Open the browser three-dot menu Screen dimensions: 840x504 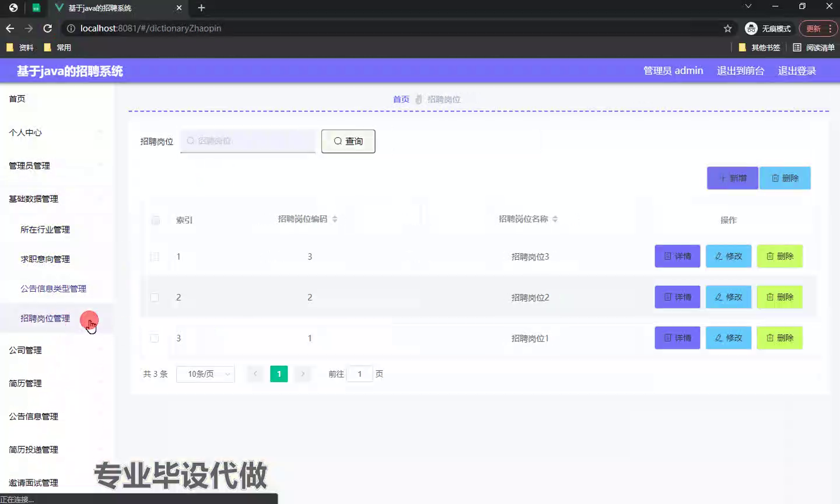830,28
